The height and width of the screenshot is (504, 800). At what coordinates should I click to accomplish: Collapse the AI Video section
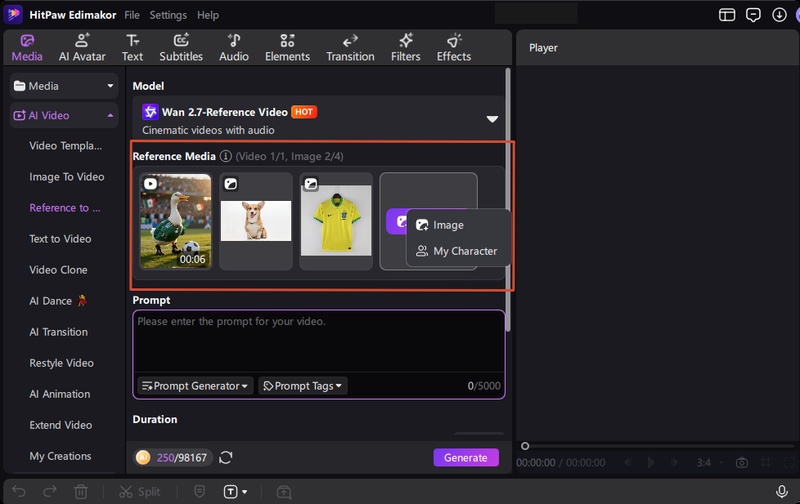(110, 116)
